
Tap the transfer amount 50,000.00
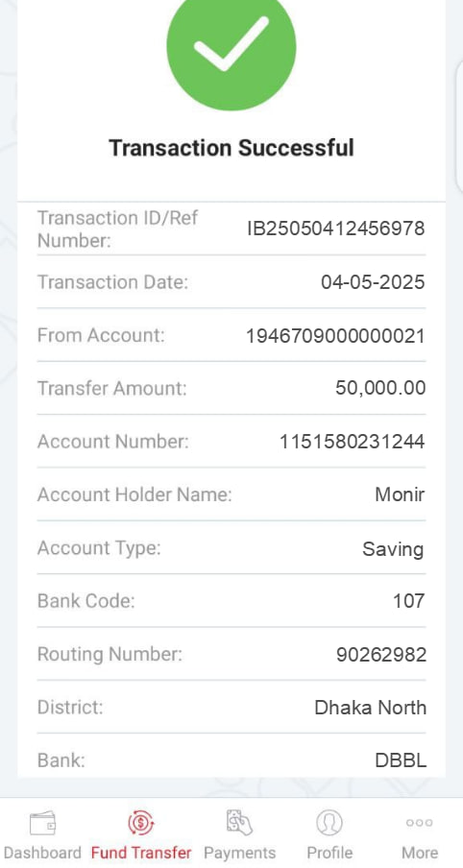pyautogui.click(x=380, y=388)
